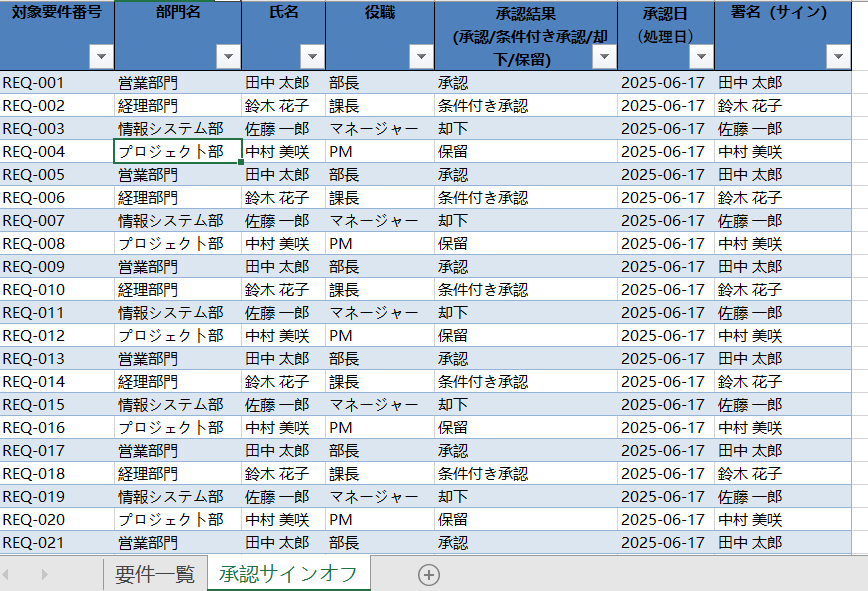Open filter dropdown for 署名（サイン） column
This screenshot has width=868, height=591.
tap(838, 56)
